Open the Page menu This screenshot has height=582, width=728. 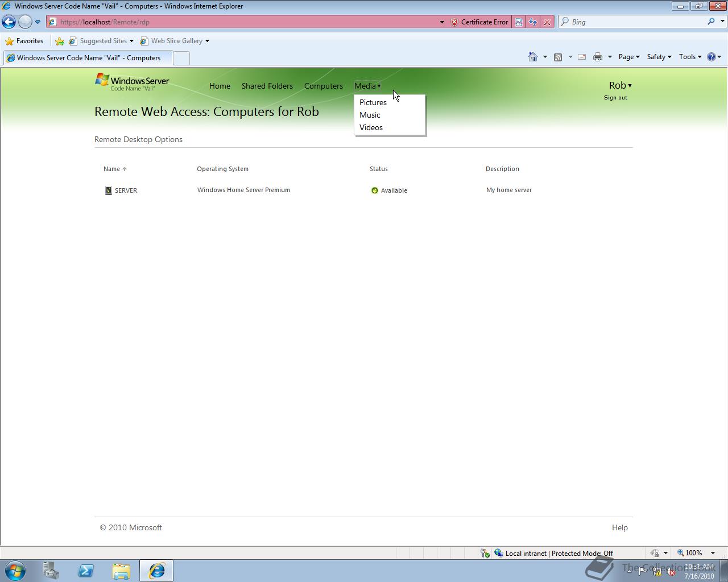point(629,57)
